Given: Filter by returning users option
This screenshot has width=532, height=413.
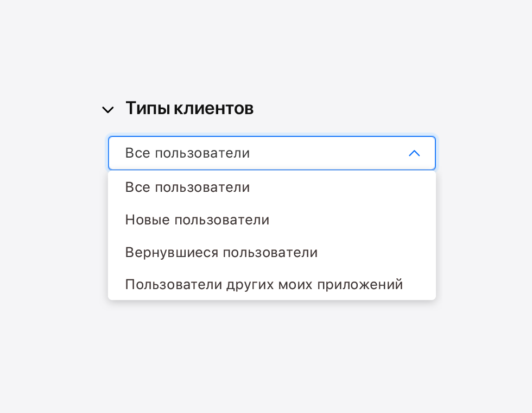Looking at the screenshot, I should coord(221,253).
